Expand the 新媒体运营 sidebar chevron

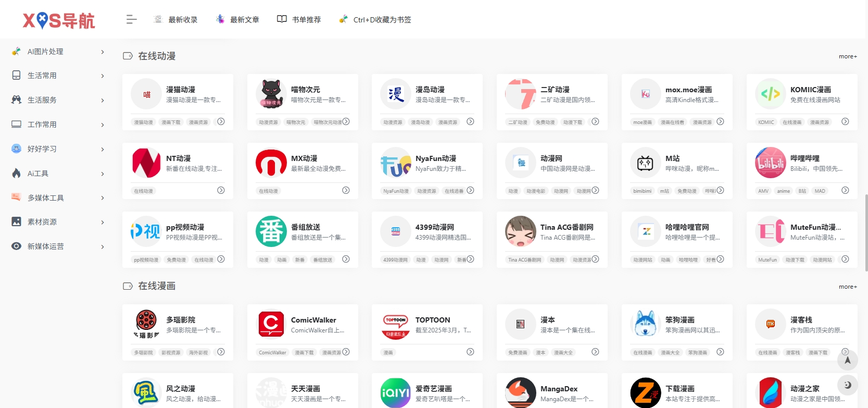[x=103, y=246]
